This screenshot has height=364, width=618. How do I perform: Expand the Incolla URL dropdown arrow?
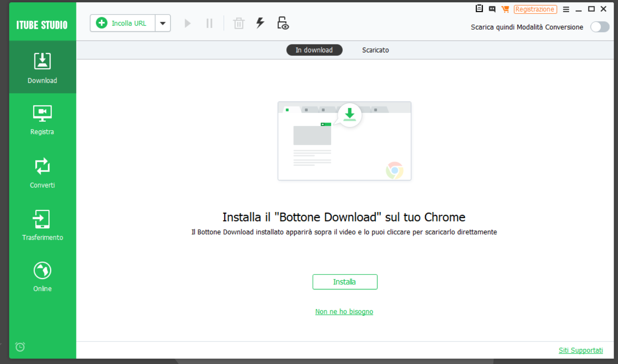(x=163, y=23)
